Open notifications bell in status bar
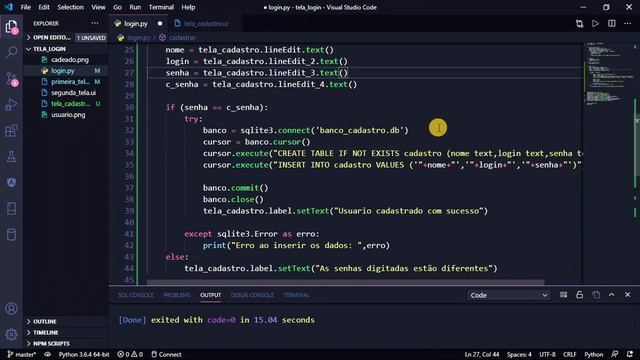Viewport: 640px width, 360px height. tap(630, 354)
